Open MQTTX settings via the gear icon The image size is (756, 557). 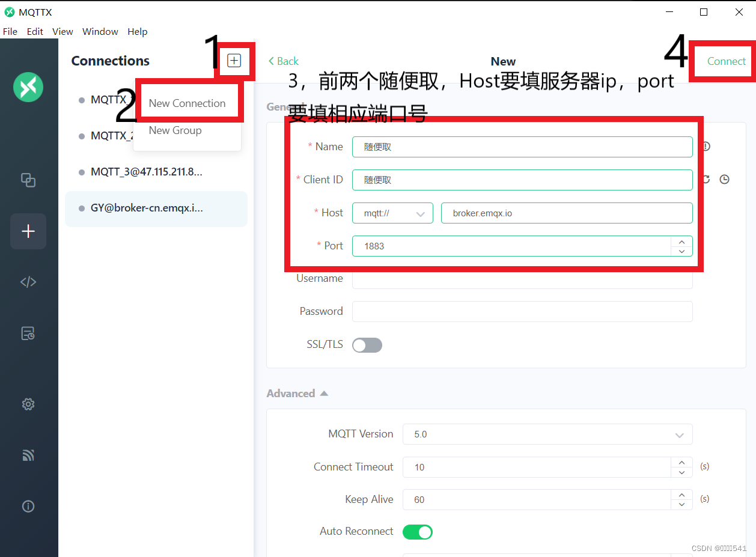tap(28, 404)
